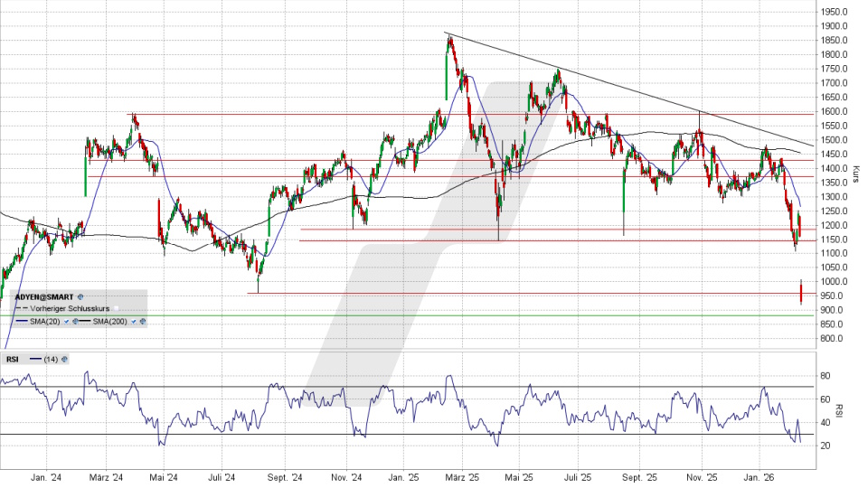Click the Sept. '24 date axis label
This screenshot has height=488, width=868.
(x=285, y=477)
